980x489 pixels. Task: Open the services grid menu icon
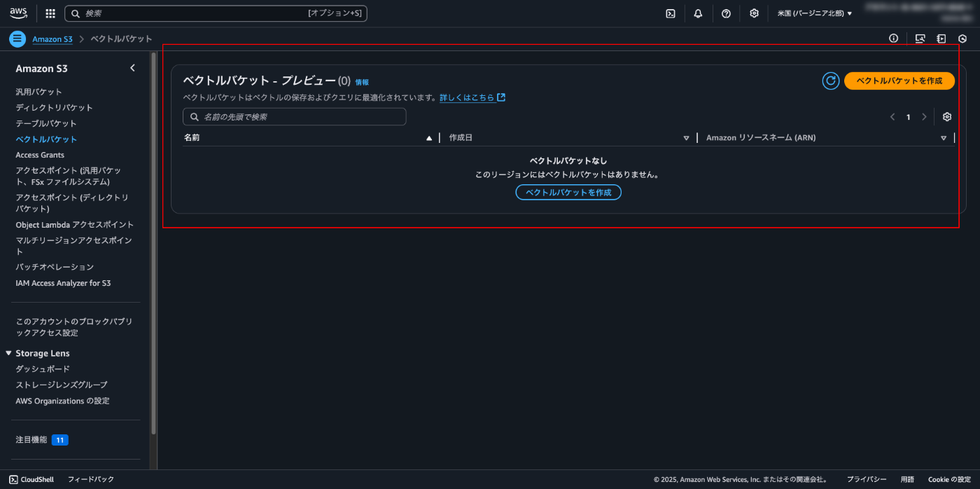pyautogui.click(x=50, y=13)
